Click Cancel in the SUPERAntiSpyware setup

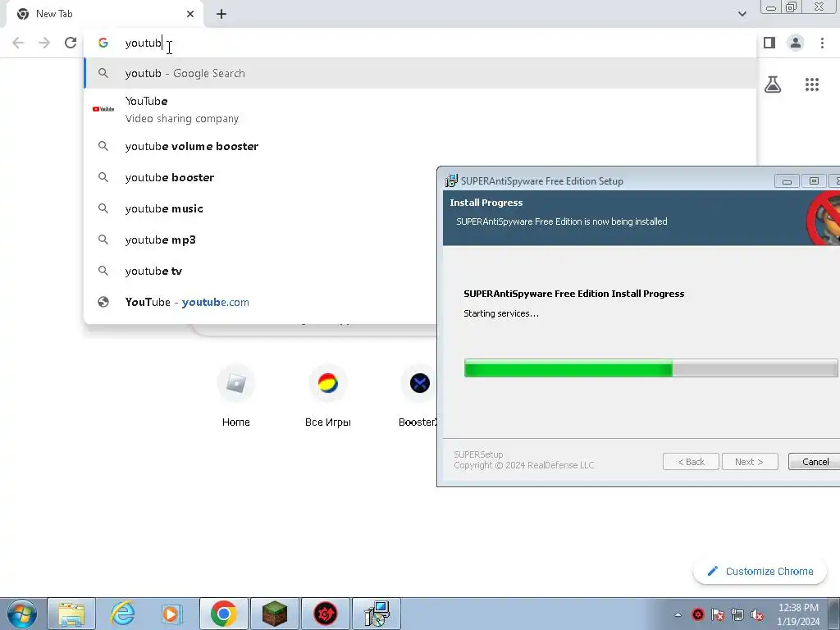[815, 462]
